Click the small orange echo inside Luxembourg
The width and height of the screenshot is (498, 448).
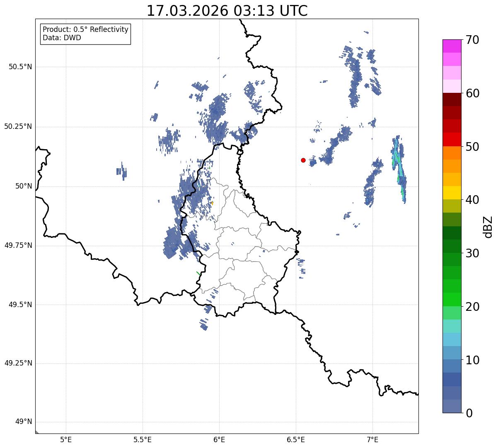pyautogui.click(x=212, y=203)
